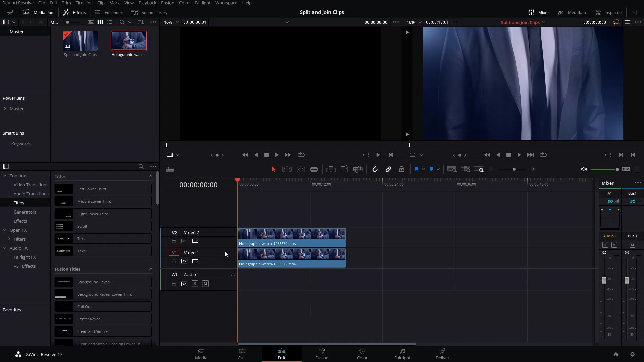Solo the Audio 1 track
This screenshot has width=644, height=362.
(x=195, y=284)
